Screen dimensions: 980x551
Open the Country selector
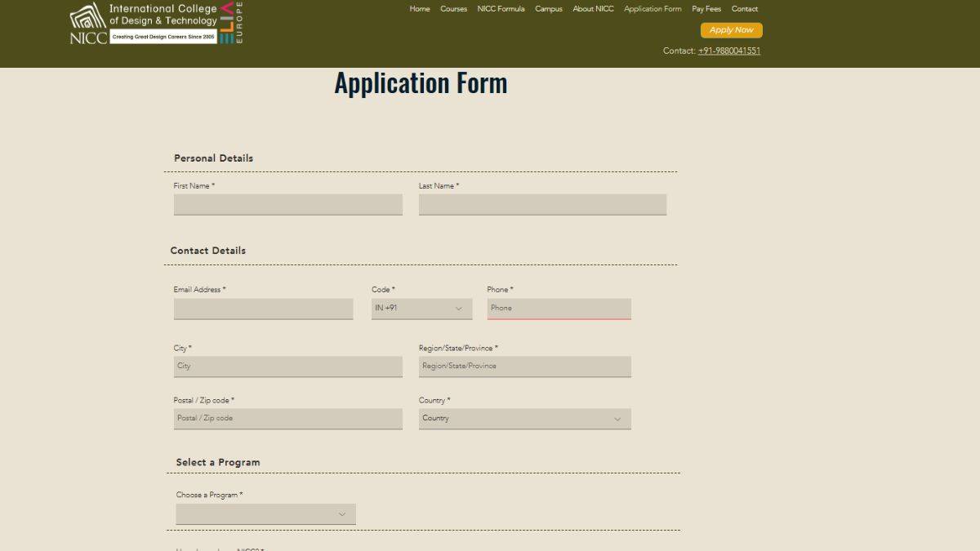coord(525,418)
